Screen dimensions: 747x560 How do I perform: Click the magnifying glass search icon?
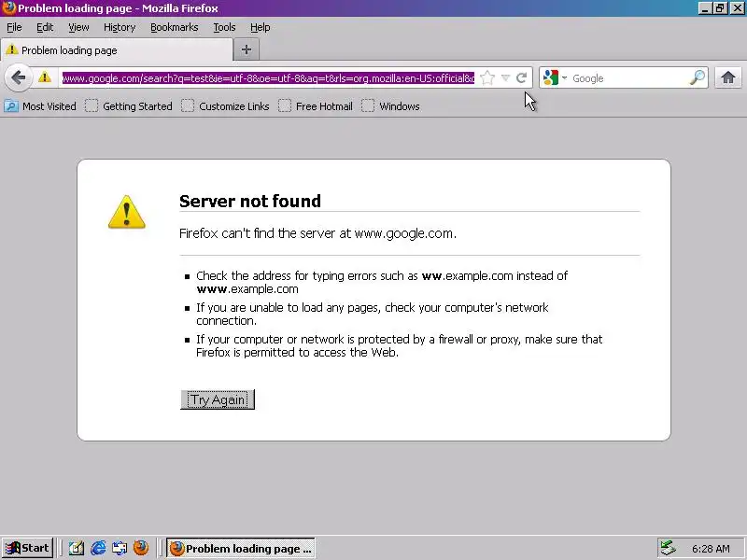click(698, 77)
